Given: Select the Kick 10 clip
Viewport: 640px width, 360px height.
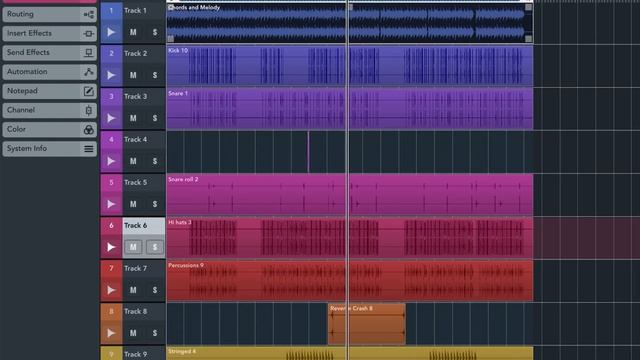Looking at the screenshot, I should click(350, 66).
